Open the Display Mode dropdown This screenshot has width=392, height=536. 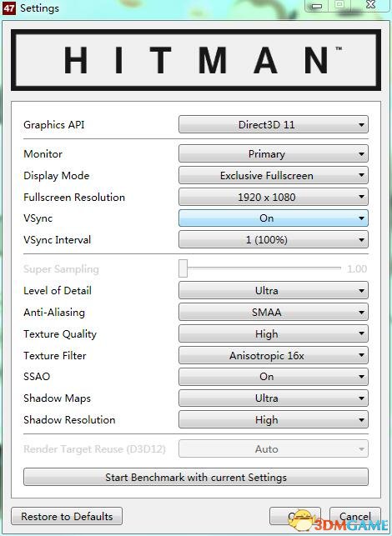(x=274, y=175)
